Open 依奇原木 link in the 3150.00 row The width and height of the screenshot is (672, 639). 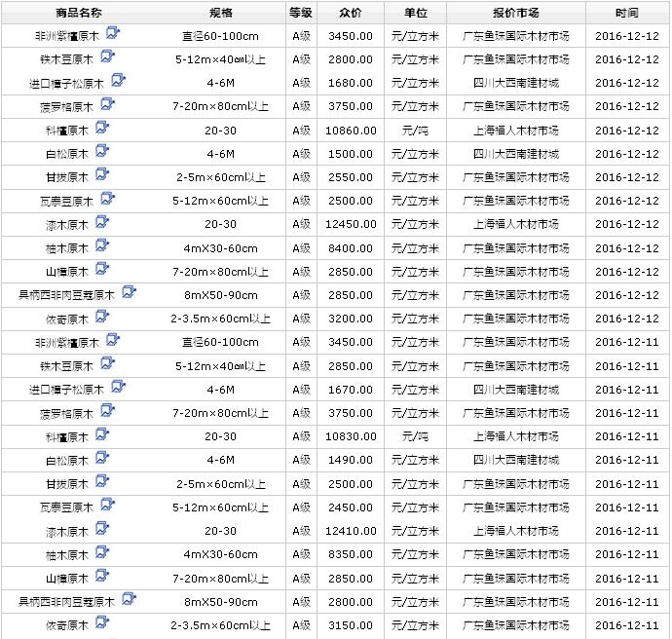coord(66,625)
